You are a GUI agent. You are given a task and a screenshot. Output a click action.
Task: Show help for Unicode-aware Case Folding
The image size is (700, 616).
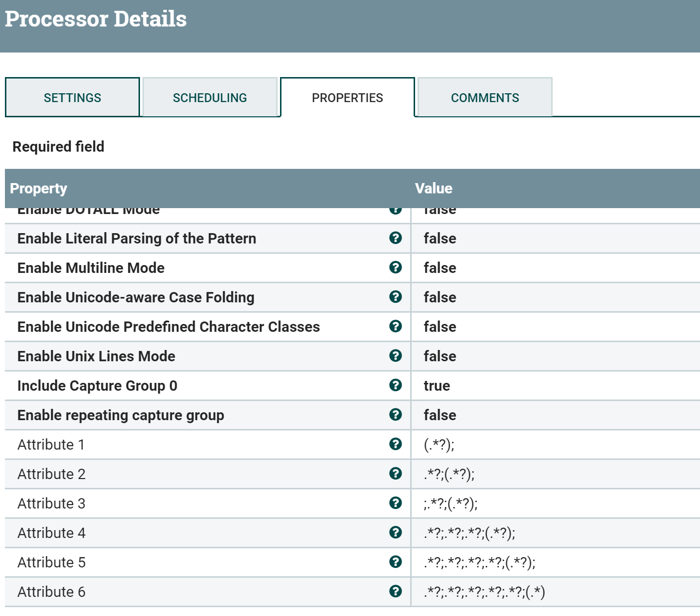[395, 297]
